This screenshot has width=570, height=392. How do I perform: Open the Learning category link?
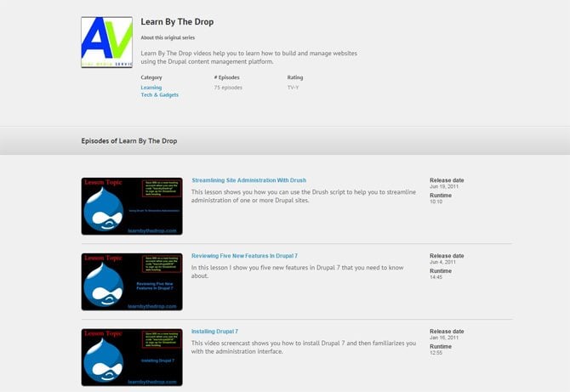[151, 87]
